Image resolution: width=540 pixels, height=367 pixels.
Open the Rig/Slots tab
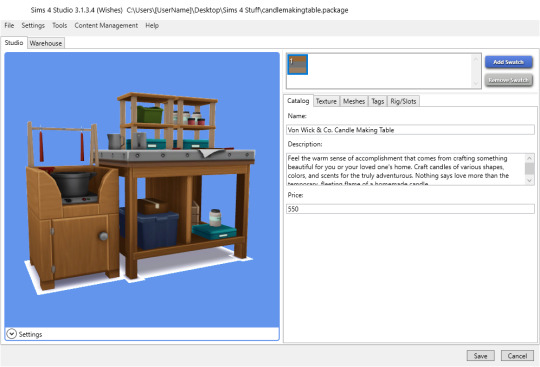403,101
